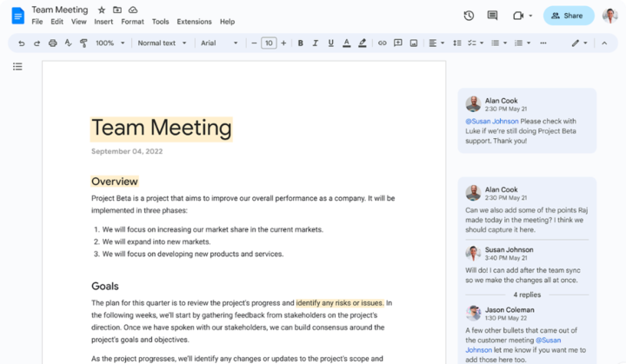626x364 pixels.
Task: Toggle italic formatting
Action: 315,43
